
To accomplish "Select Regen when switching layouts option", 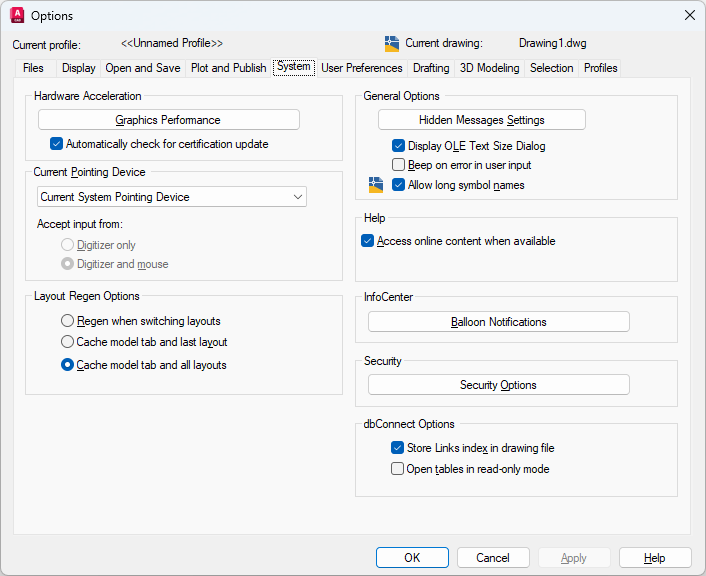I will 68,321.
